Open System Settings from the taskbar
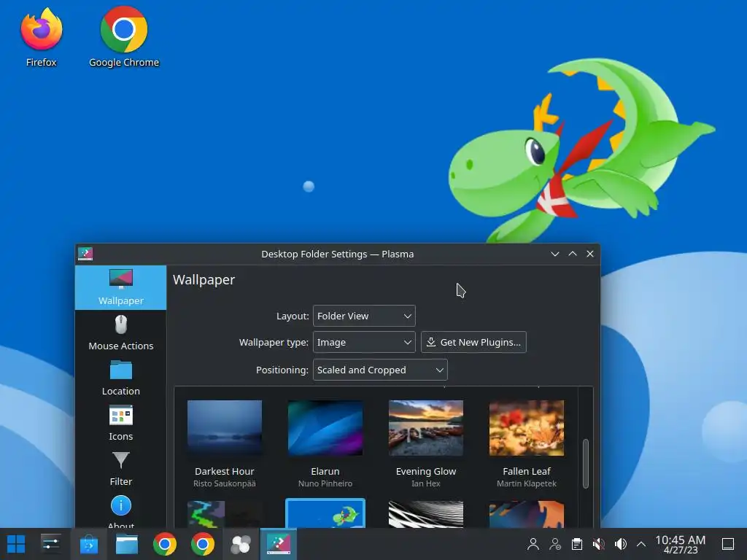Image resolution: width=747 pixels, height=560 pixels. click(x=50, y=544)
